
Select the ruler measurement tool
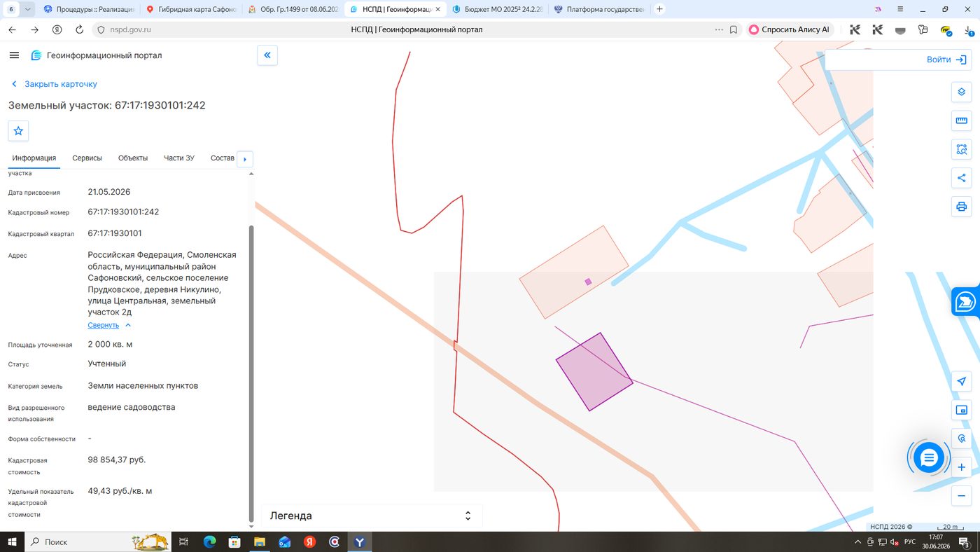[x=962, y=120]
